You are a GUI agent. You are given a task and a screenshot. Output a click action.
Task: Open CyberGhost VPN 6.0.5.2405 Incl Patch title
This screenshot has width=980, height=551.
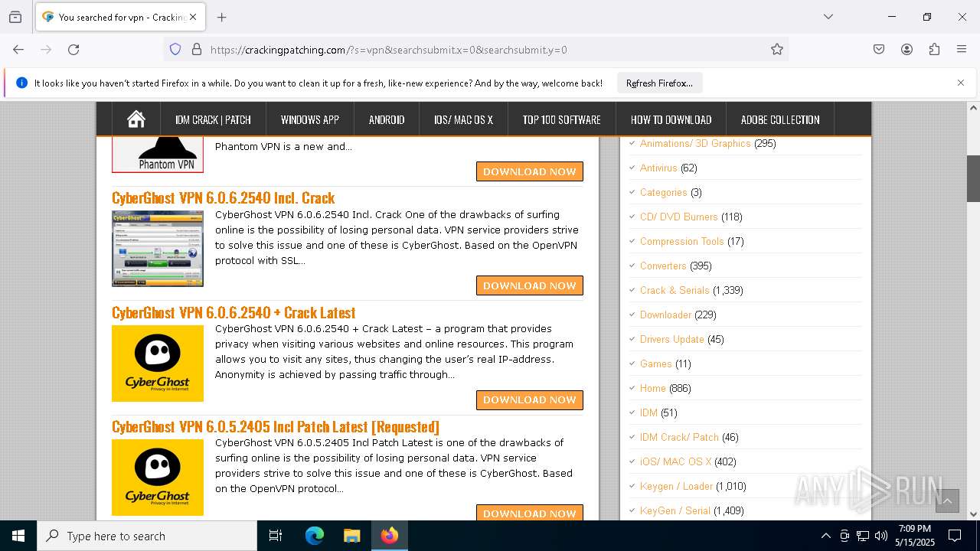[x=276, y=426]
